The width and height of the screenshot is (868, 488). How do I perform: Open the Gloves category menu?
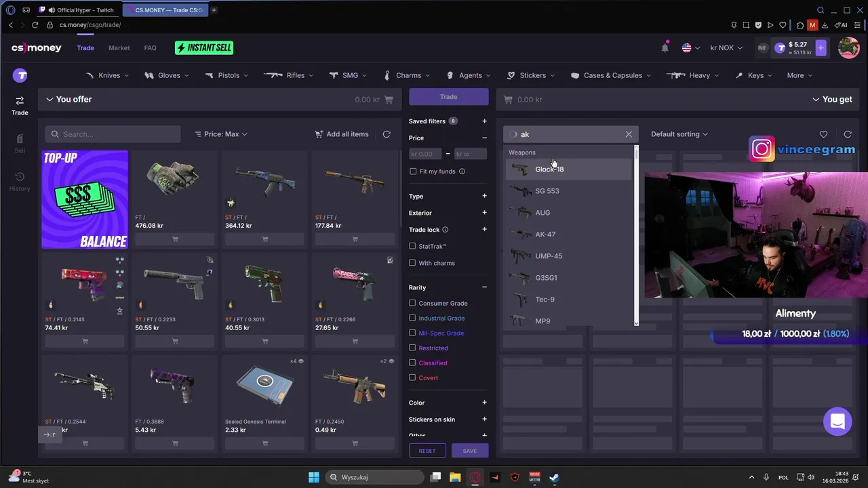pyautogui.click(x=168, y=75)
